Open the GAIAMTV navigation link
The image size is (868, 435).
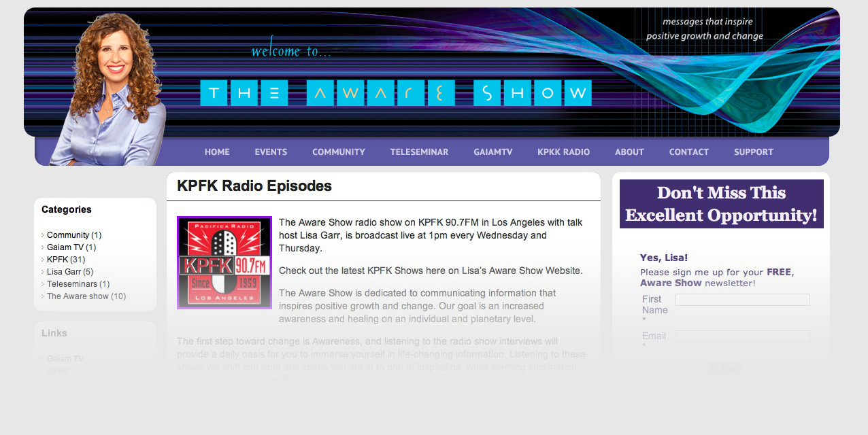(493, 152)
